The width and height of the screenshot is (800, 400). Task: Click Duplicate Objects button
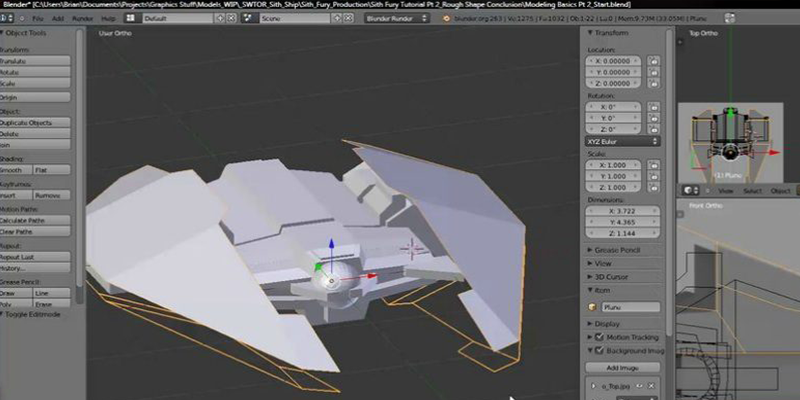(35, 123)
